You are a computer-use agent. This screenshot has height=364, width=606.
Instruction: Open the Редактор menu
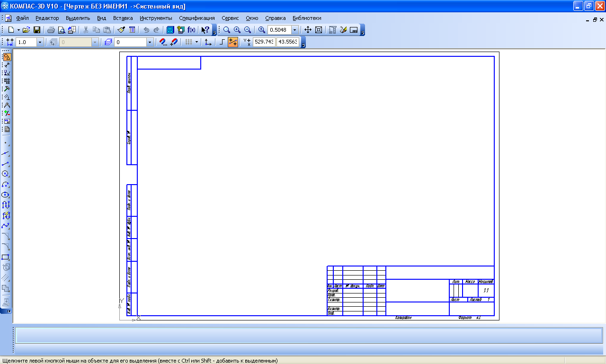[47, 18]
